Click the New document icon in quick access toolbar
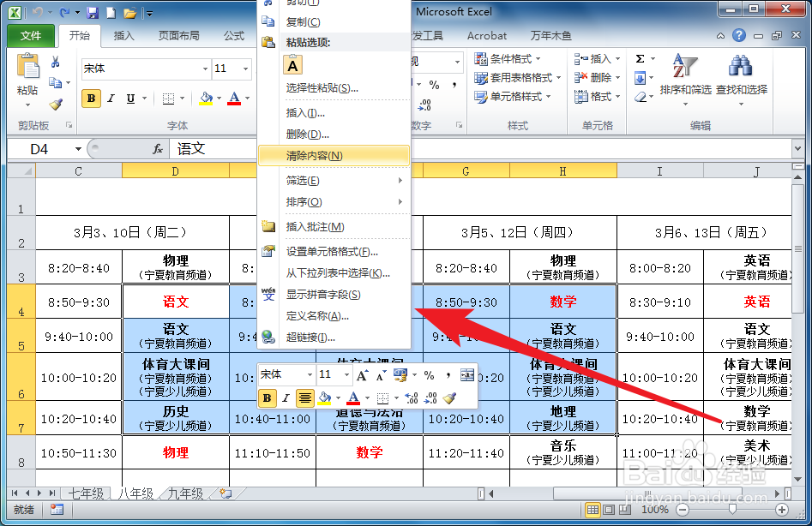 (111, 12)
